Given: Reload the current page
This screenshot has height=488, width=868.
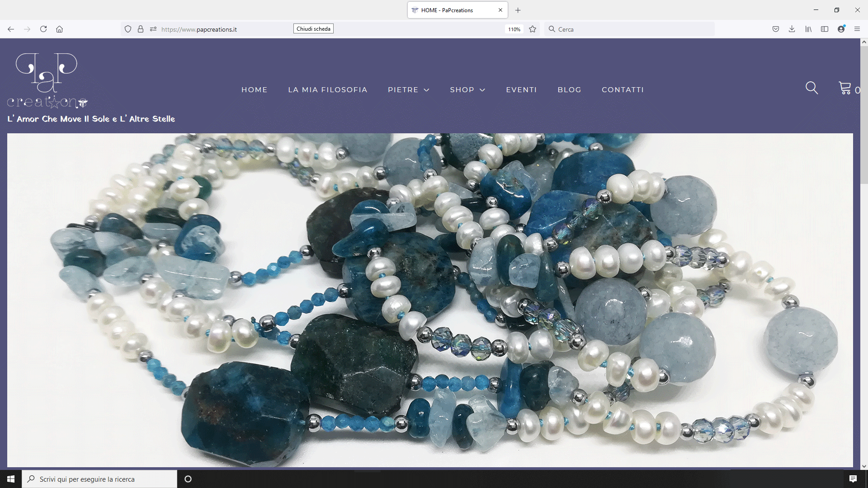Looking at the screenshot, I should point(43,29).
